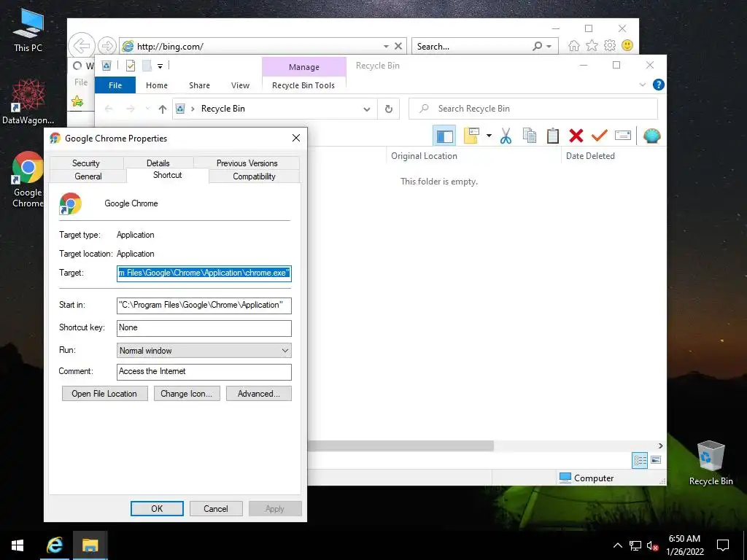Open the address bar history dropdown

pos(367,109)
